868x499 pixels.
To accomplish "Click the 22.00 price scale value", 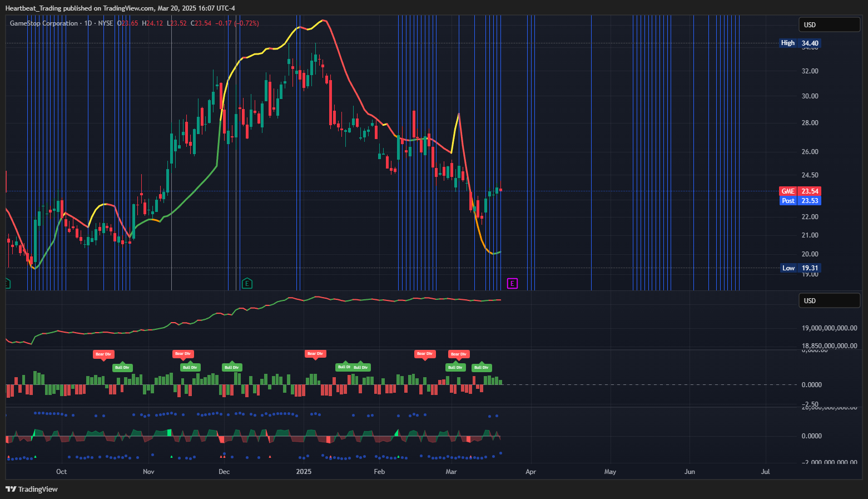I will point(810,217).
